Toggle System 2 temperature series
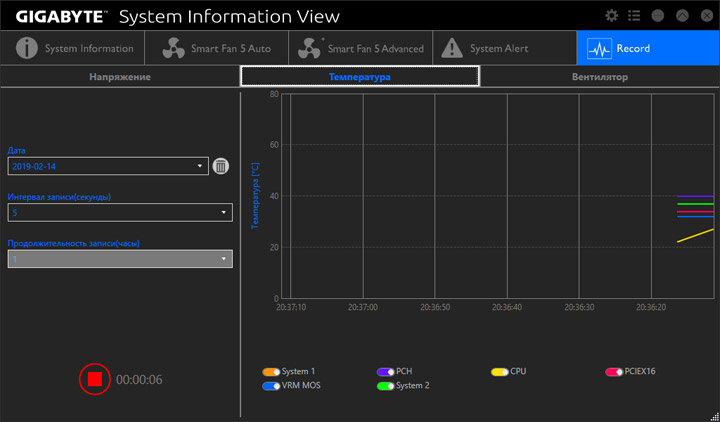This screenshot has height=422, width=720. click(386, 386)
